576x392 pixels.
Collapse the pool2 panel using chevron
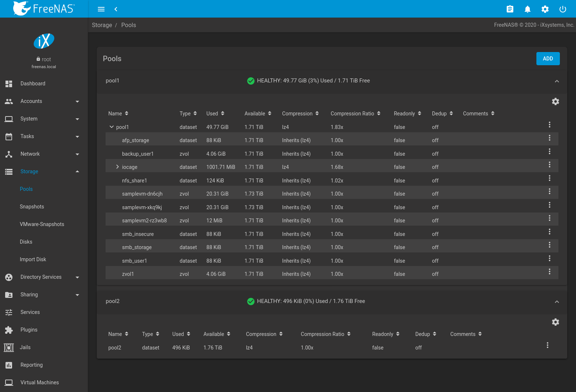click(x=557, y=302)
